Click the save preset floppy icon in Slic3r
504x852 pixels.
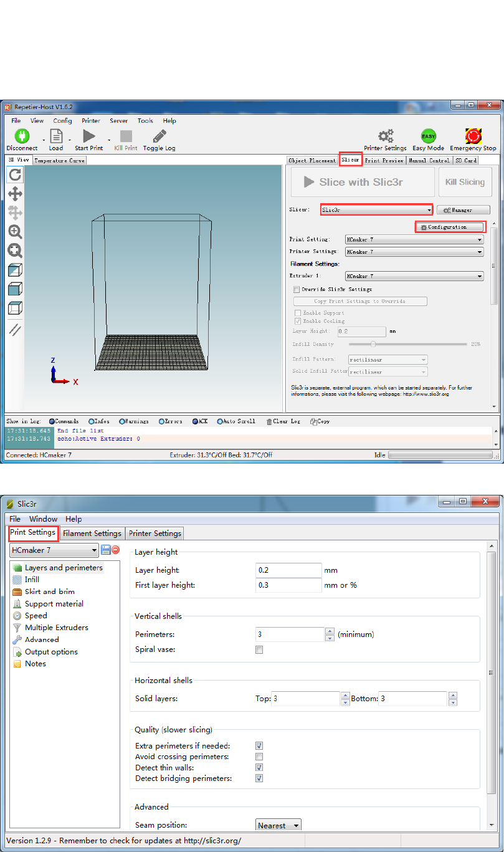click(x=106, y=550)
